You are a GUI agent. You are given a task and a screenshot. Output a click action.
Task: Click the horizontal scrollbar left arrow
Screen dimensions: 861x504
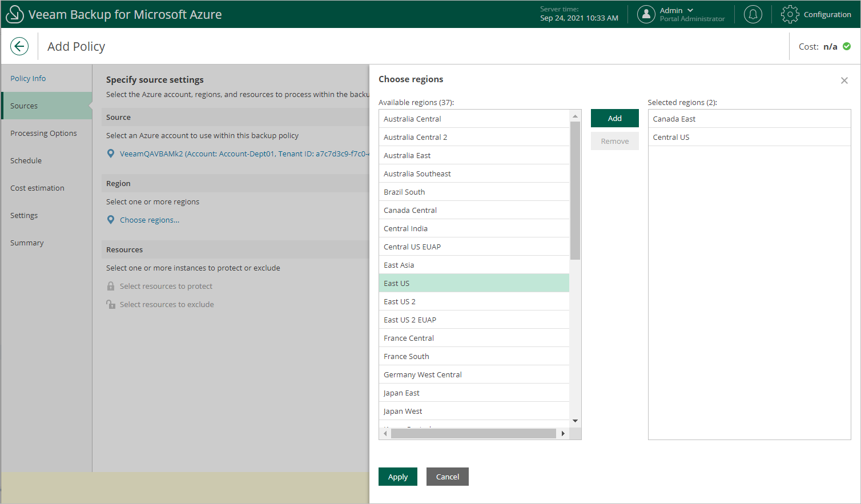[385, 434]
